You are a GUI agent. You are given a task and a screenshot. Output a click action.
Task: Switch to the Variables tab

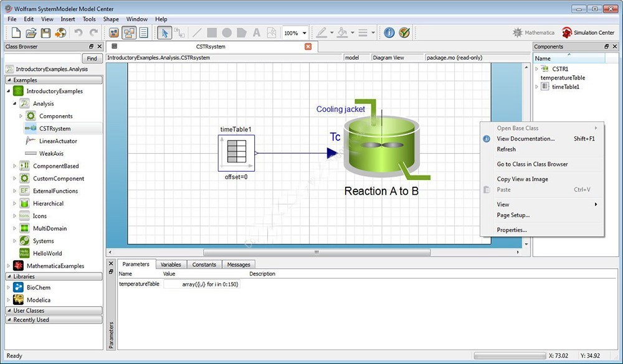coord(171,264)
